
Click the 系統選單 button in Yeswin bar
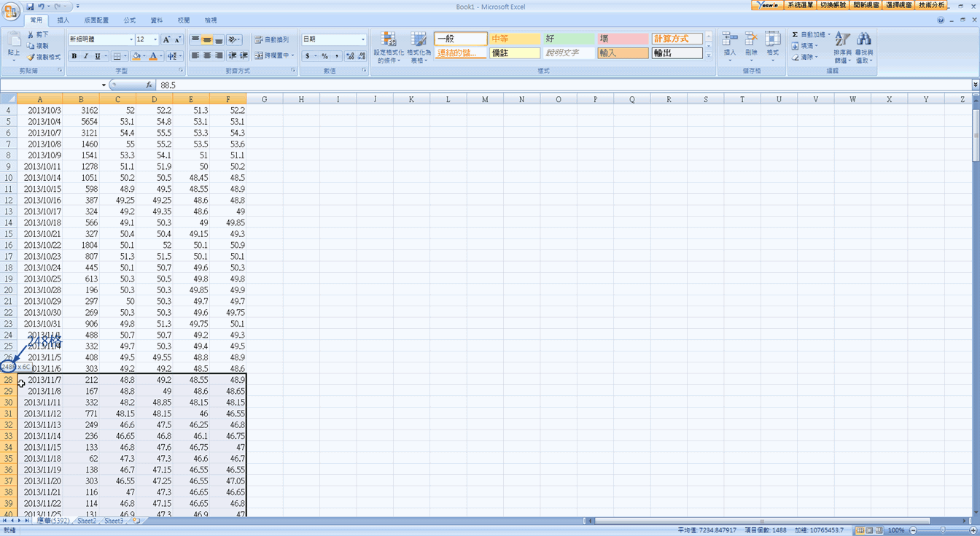pos(800,5)
